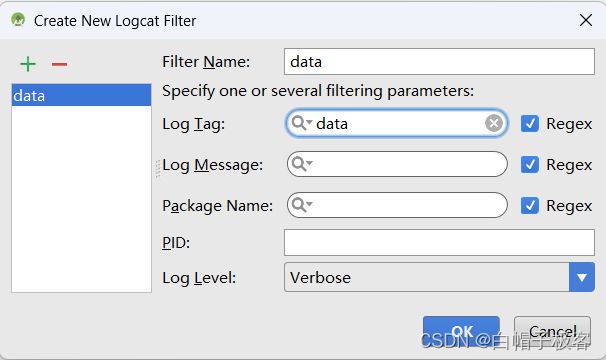Select the data filter in list
606x360 pixels.
(81, 95)
